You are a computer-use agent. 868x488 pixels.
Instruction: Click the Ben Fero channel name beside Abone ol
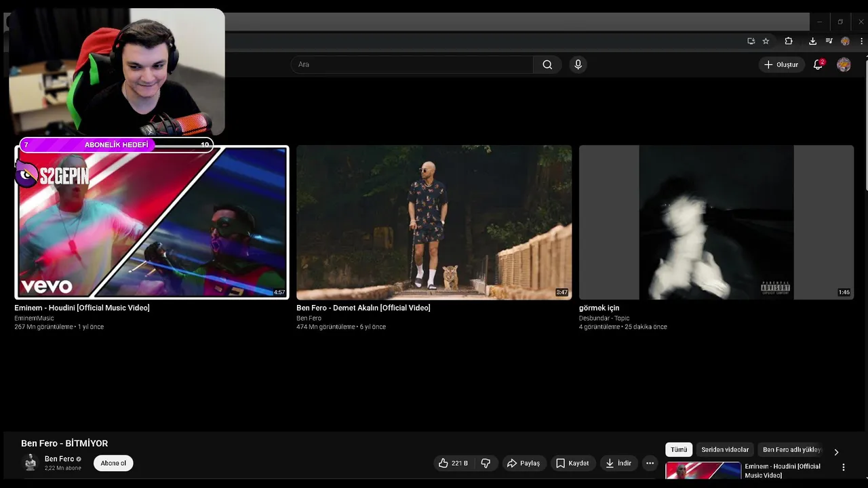(x=59, y=459)
